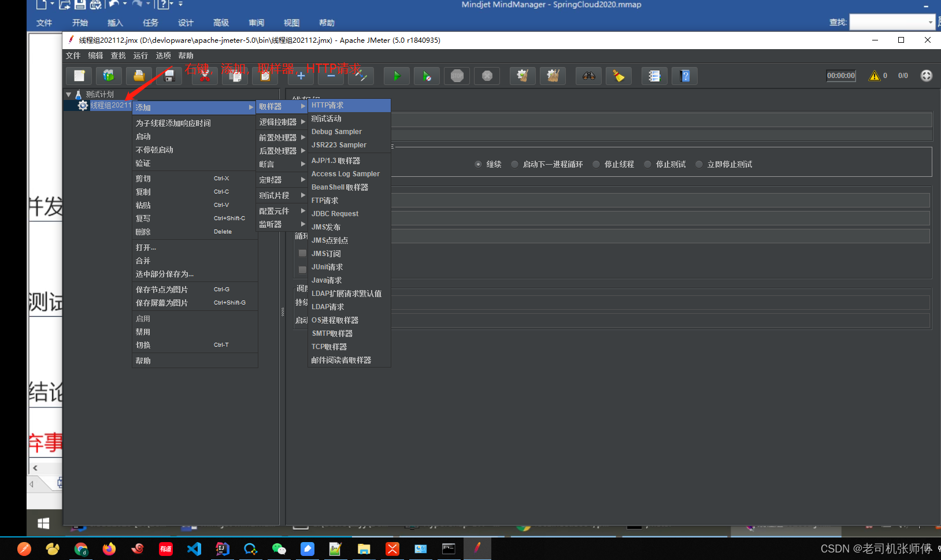941x560 pixels.
Task: Open JMeter 编辑 menu
Action: pos(95,55)
